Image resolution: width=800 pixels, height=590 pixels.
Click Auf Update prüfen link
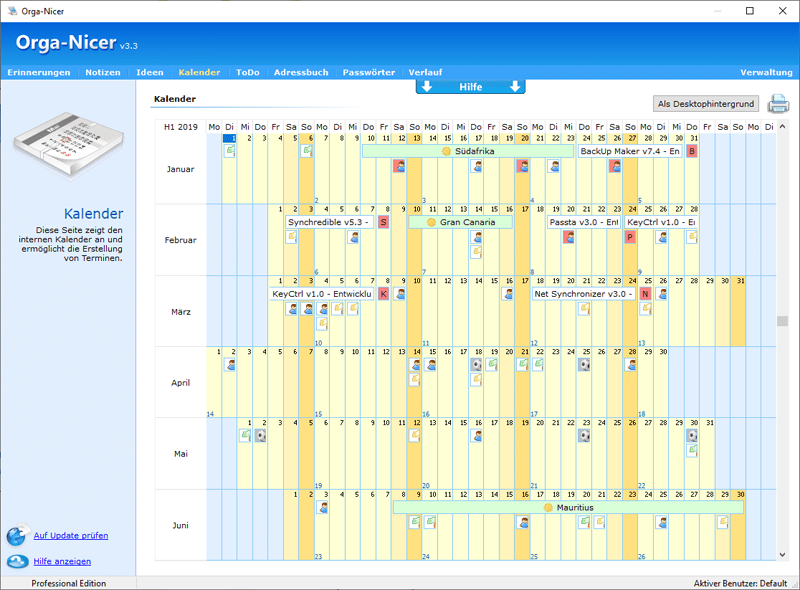point(70,536)
